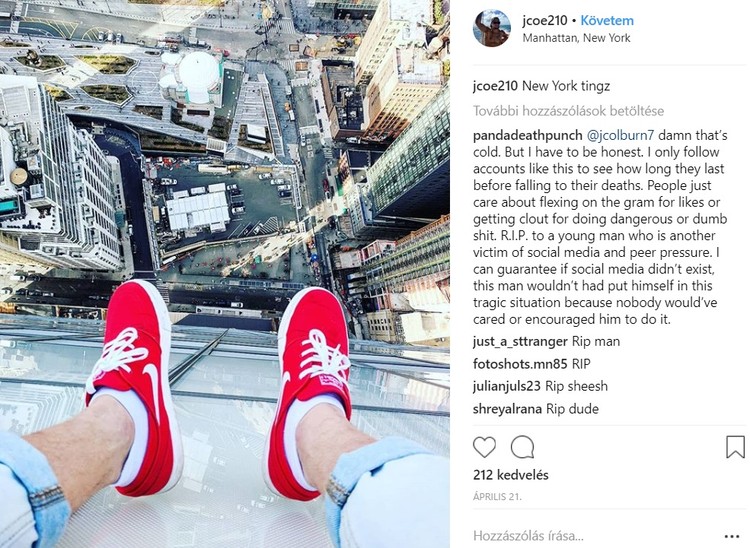
Task: Open post permalink via Április 21 date
Action: pyautogui.click(x=497, y=497)
